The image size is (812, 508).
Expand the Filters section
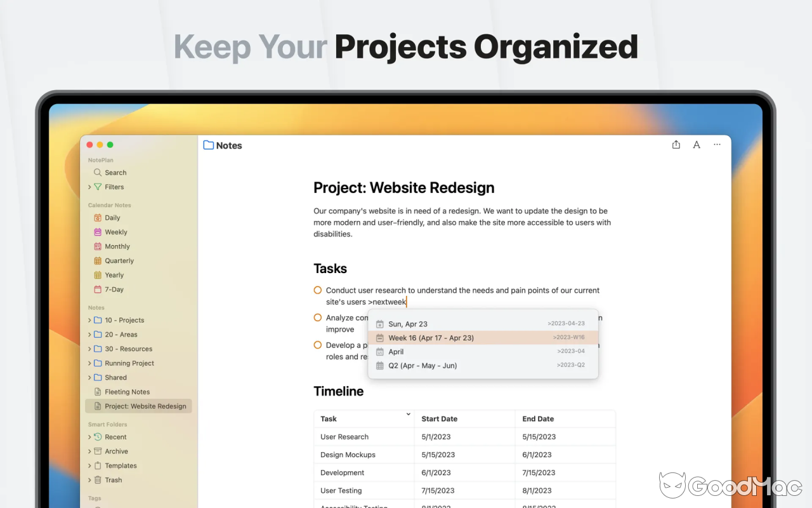tap(90, 187)
